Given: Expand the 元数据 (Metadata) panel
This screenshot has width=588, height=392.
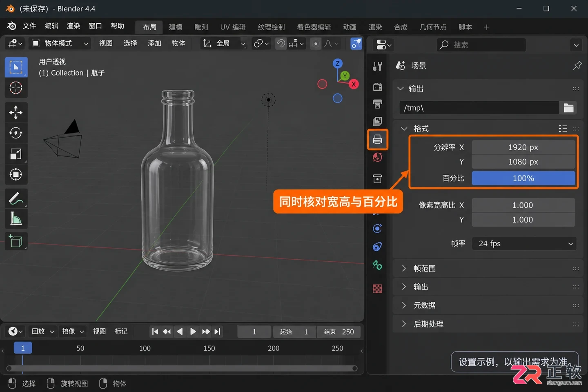Looking at the screenshot, I should click(x=404, y=305).
